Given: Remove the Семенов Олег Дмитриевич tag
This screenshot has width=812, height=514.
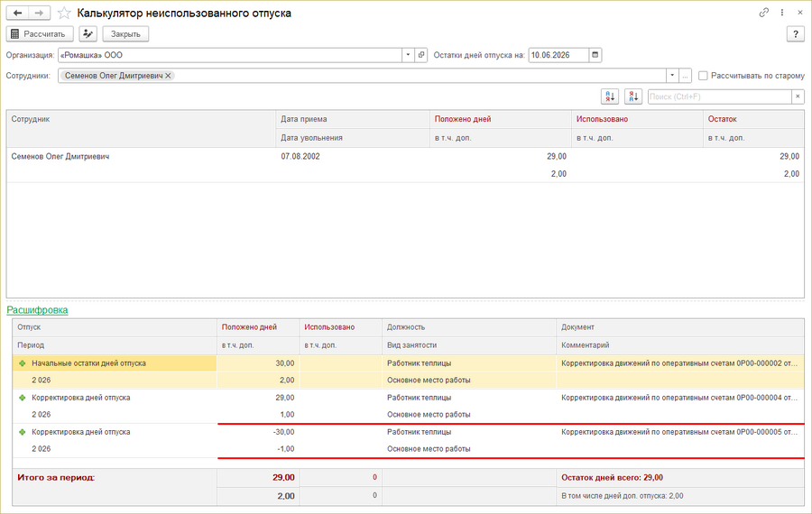Looking at the screenshot, I should click(168, 76).
